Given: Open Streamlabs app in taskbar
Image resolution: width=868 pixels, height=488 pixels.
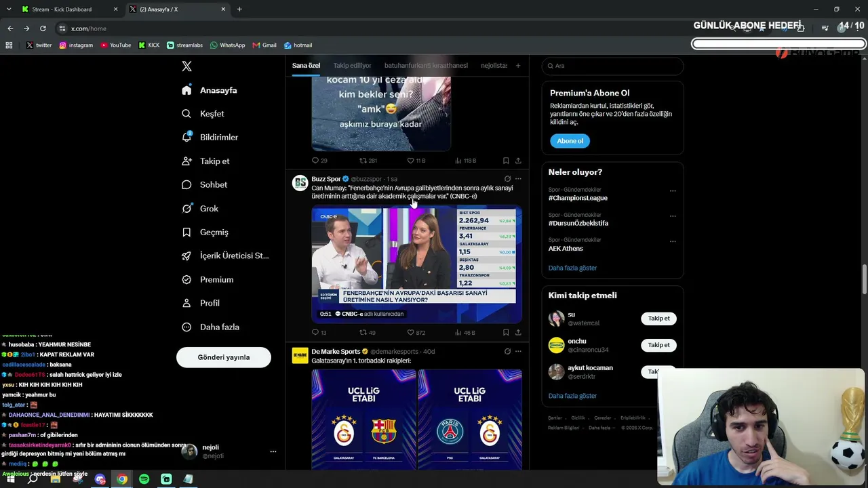Looking at the screenshot, I should click(x=166, y=479).
